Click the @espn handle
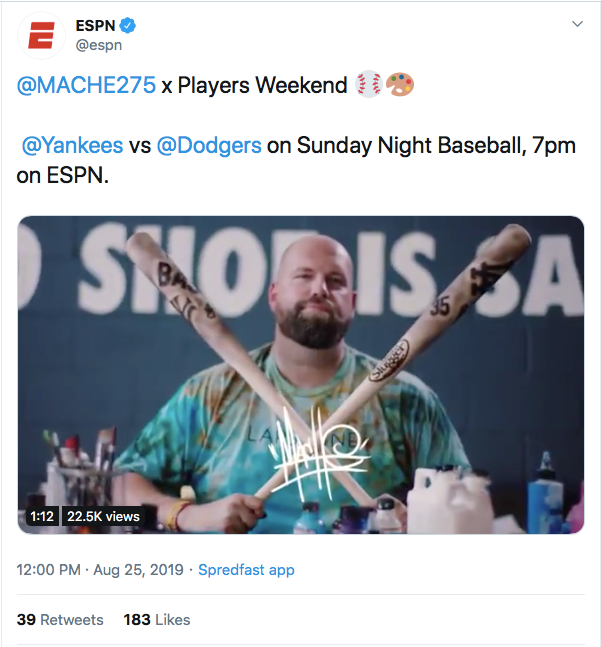Image resolution: width=601 pixels, height=647 pixels. point(100,45)
